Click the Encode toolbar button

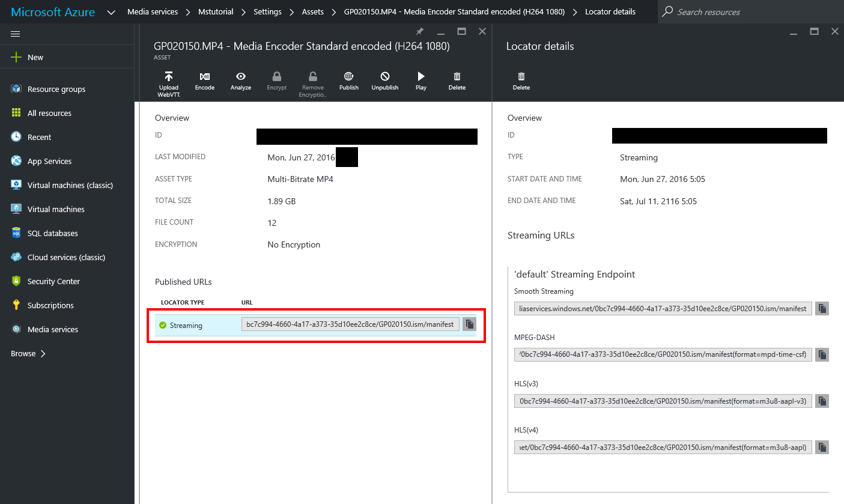coord(205,81)
